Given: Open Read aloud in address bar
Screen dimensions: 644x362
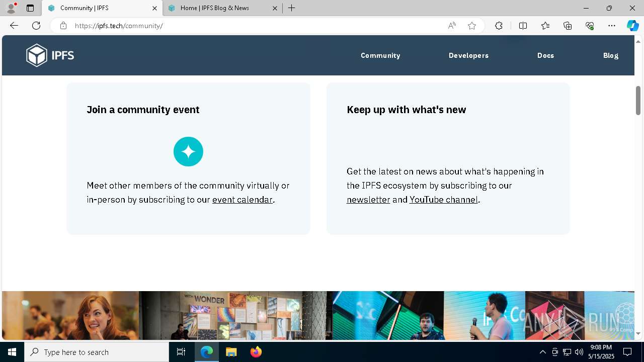Looking at the screenshot, I should [452, 26].
